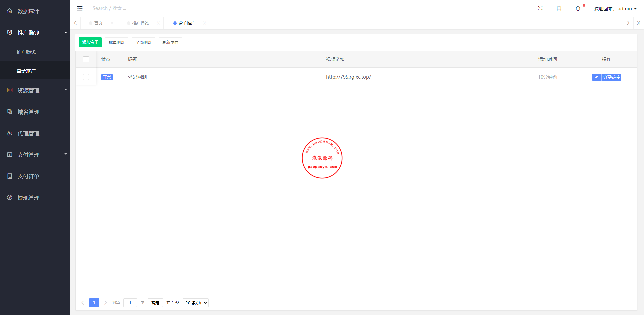Go to 代理管理 in the sidebar
This screenshot has width=644, height=315.
29,133
